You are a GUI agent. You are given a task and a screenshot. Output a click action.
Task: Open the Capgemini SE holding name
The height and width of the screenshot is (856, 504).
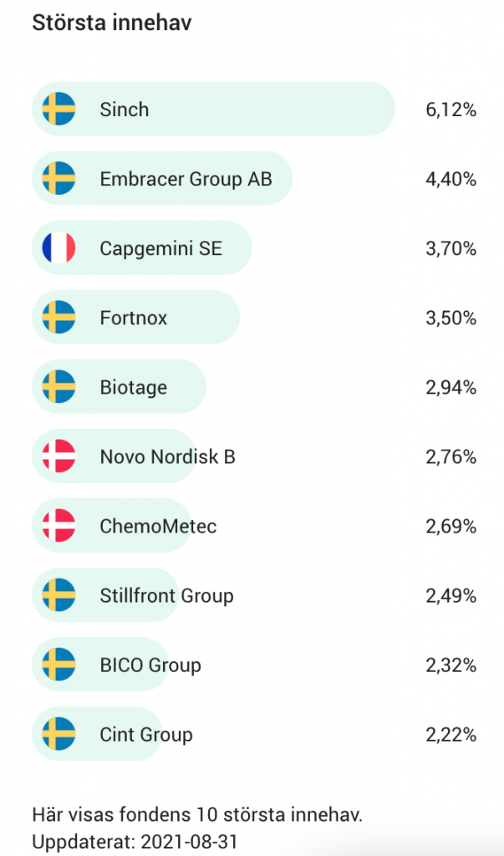coord(160,248)
